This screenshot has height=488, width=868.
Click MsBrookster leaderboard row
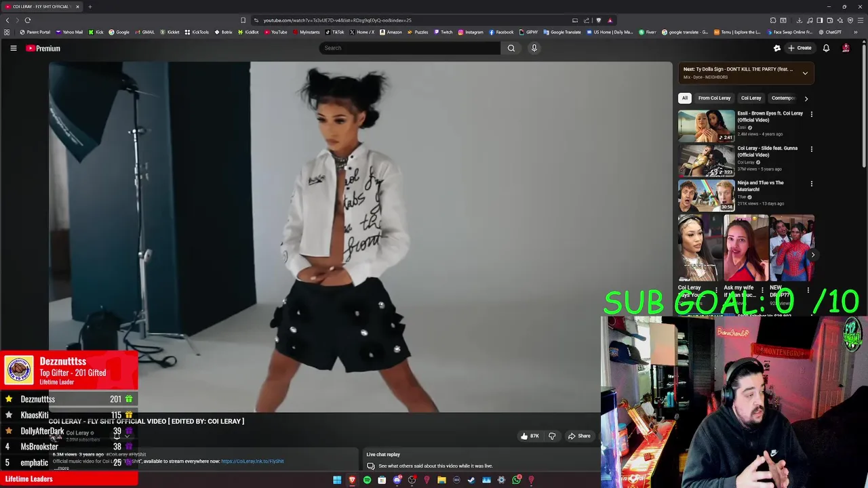[x=68, y=447]
